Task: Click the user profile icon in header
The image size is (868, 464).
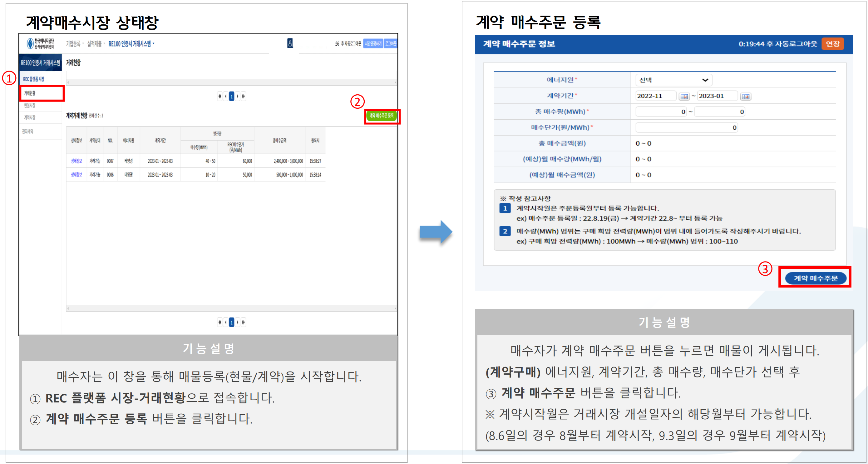Action: (290, 43)
